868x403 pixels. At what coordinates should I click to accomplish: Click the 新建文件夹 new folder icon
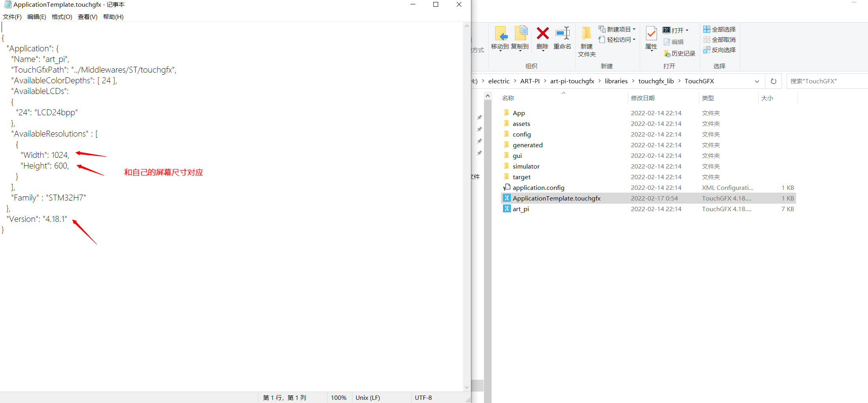coord(587,33)
